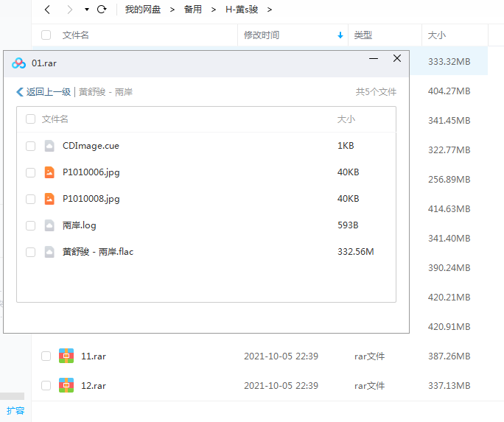Click the 11.rar archive icon
Screen dimensions: 504x422
[x=66, y=356]
